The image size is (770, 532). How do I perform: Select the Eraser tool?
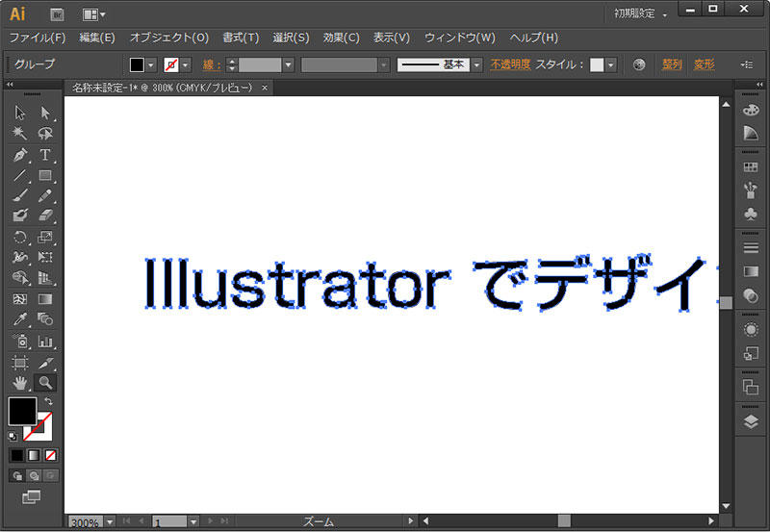(45, 215)
